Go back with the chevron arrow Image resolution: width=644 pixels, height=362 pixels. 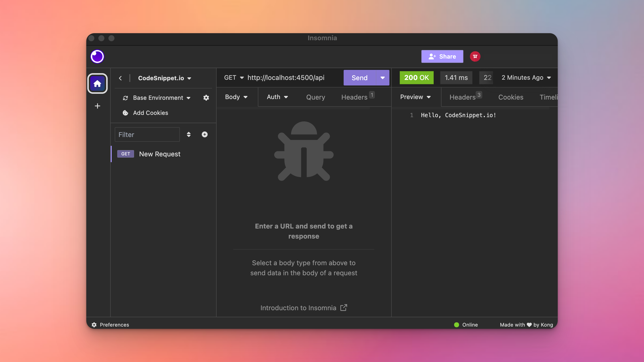(120, 78)
